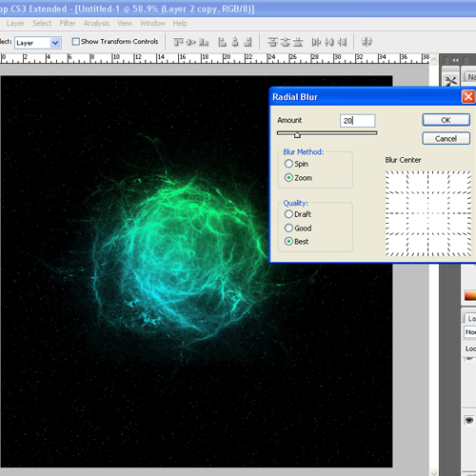Click the Distribute left edges icon
This screenshot has height=476, width=476.
click(316, 42)
